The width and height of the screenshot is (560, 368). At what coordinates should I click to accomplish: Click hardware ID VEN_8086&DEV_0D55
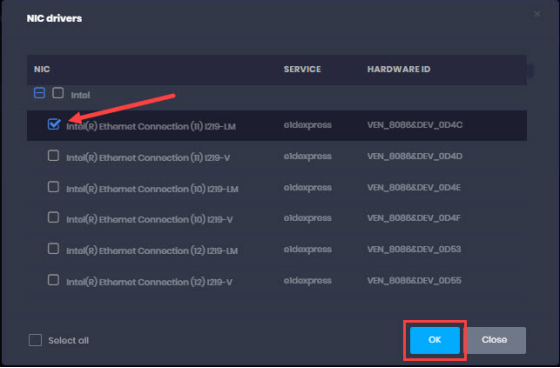pos(414,280)
